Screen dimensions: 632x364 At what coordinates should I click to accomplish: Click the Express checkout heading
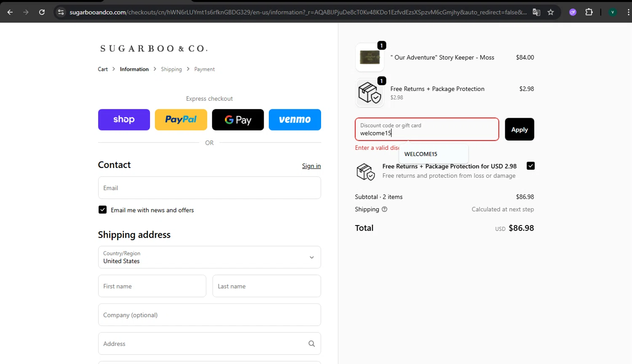[x=209, y=98]
